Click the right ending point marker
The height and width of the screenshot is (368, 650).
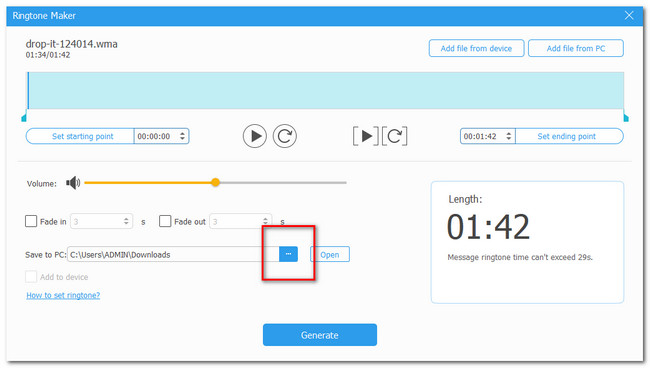click(x=626, y=118)
